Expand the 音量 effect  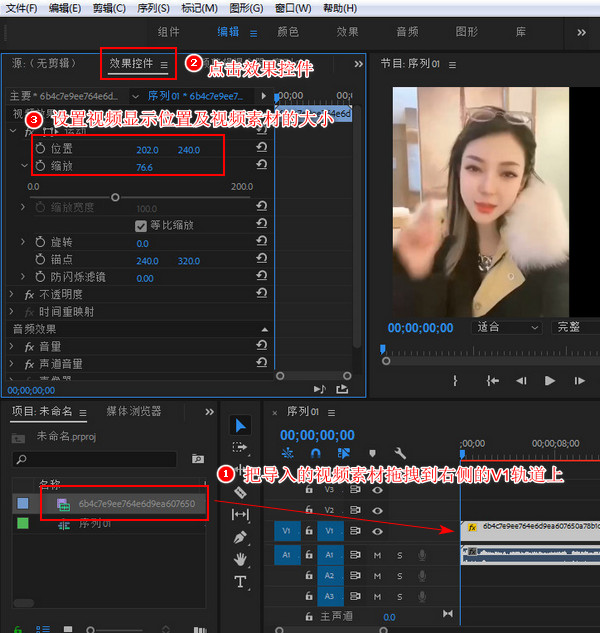(11, 346)
